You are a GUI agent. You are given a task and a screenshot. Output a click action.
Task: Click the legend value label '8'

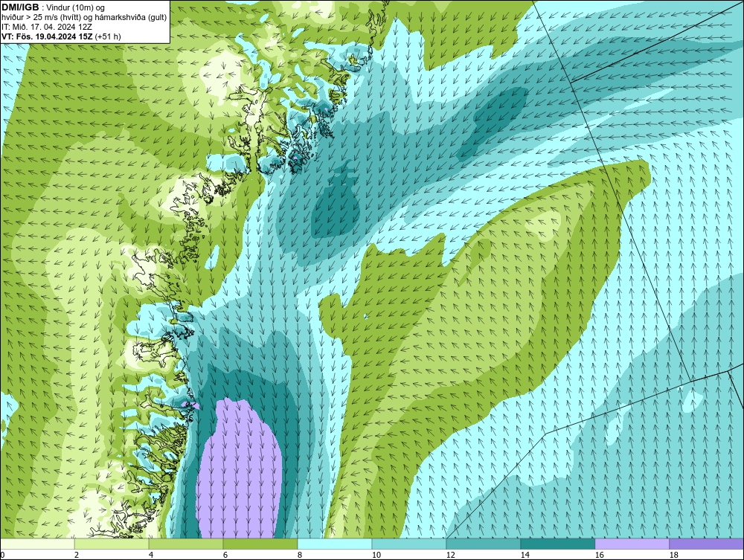[299, 555]
